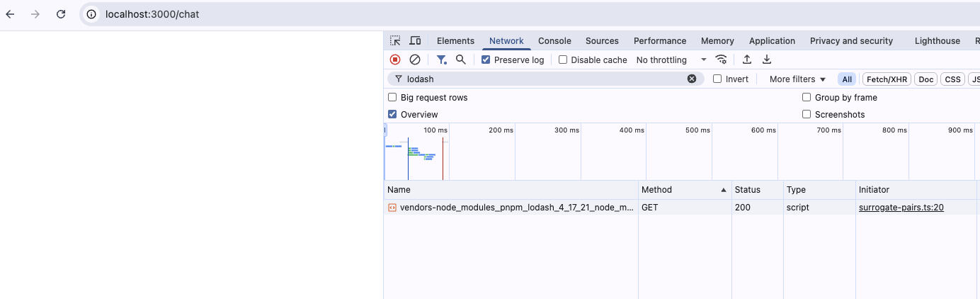Open the Sources tab
The height and width of the screenshot is (299, 980).
click(x=602, y=41)
